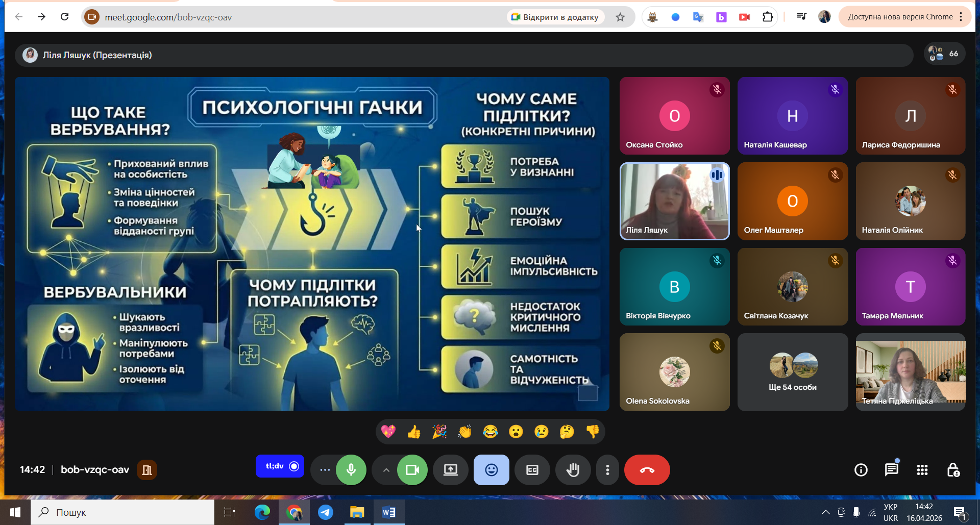Screen dimensions: 980x525
Task: Click the red Leave call button
Action: (x=647, y=470)
